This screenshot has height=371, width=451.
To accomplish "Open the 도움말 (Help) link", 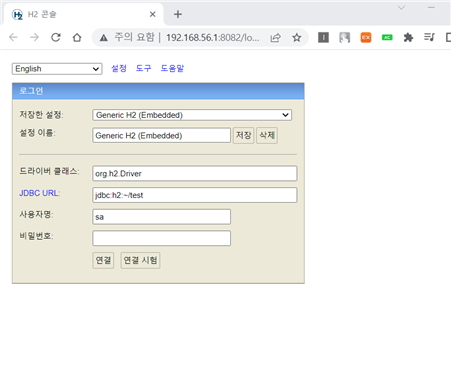I will pyautogui.click(x=172, y=68).
